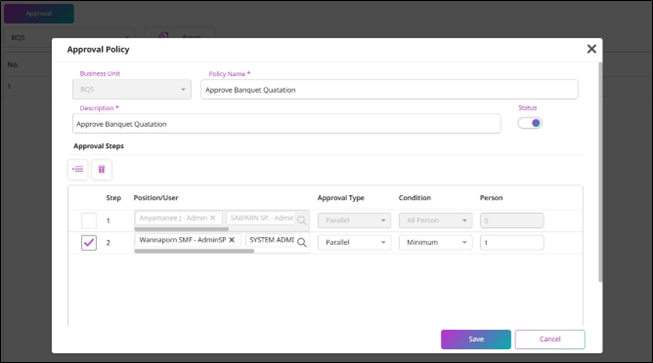Close the Approval Policy dialog

coord(591,49)
